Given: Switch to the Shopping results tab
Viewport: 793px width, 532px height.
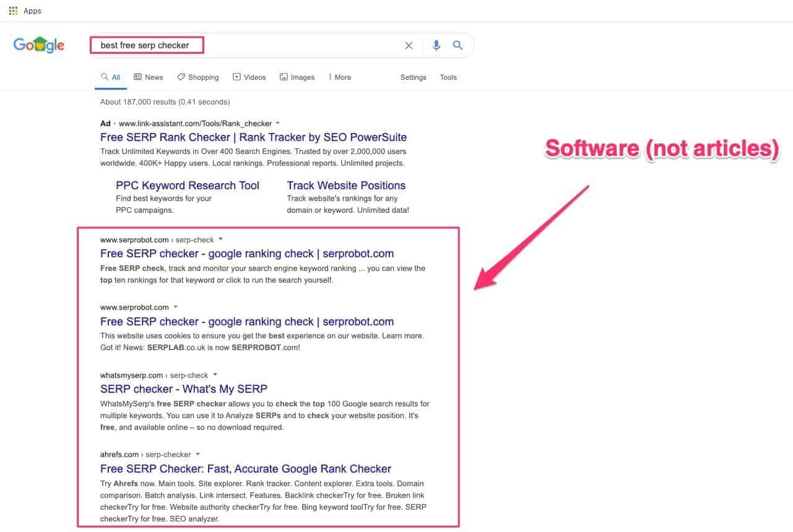Looking at the screenshot, I should (197, 77).
